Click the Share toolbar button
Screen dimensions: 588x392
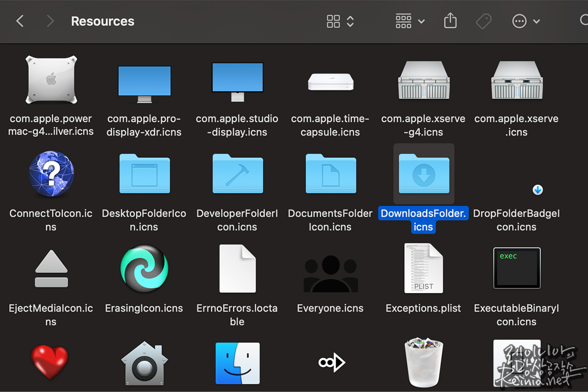450,21
